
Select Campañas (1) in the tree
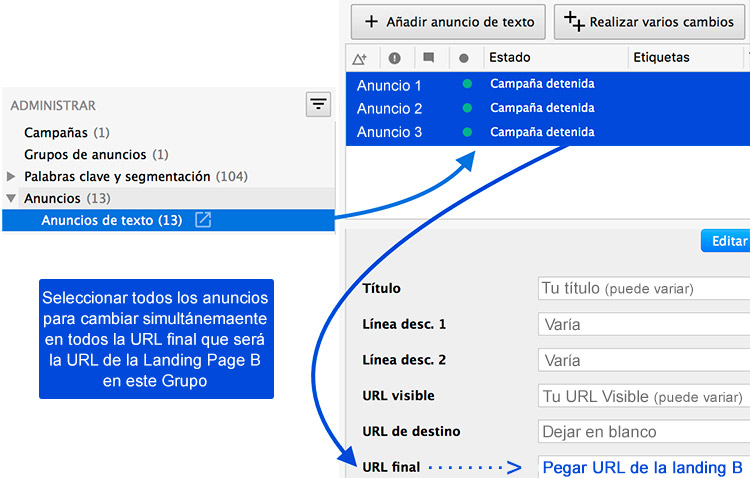click(x=67, y=133)
